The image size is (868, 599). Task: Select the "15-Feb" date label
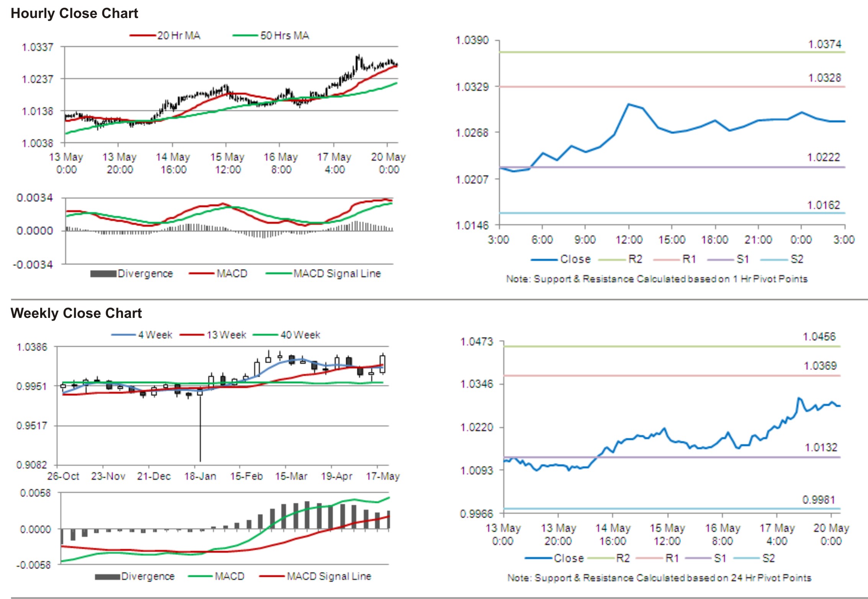coord(247,476)
